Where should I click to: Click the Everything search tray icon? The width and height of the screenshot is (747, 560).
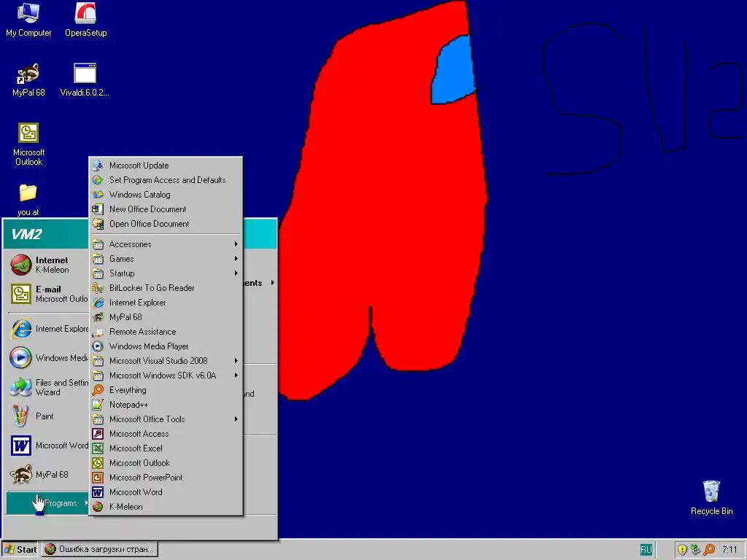coord(709,550)
